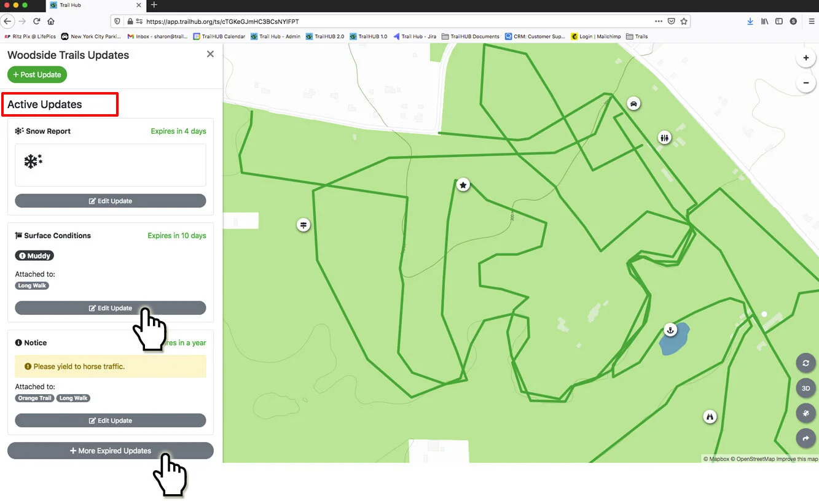Click the Orange Trail tag
819x504 pixels.
[35, 398]
